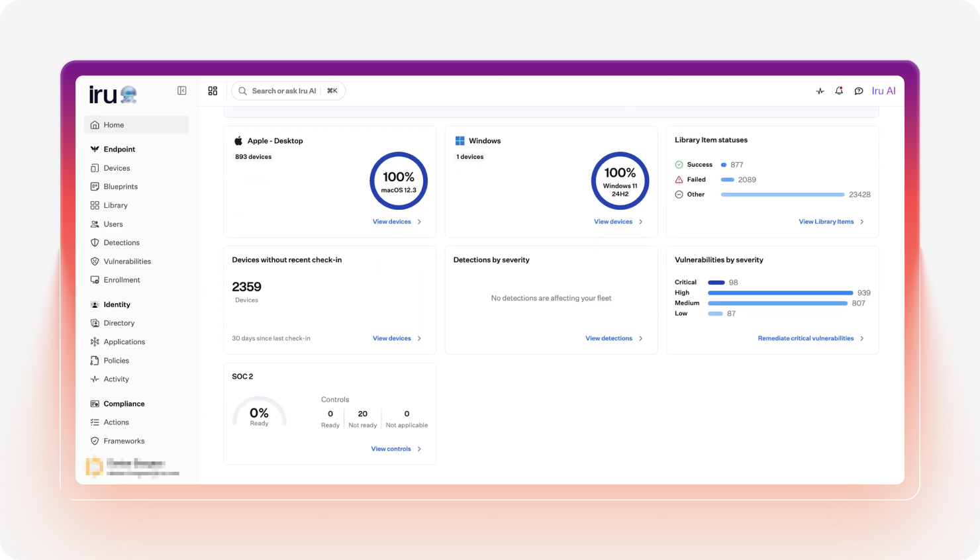The image size is (980, 560).
Task: Open the chat feedback bubble icon
Action: (859, 91)
